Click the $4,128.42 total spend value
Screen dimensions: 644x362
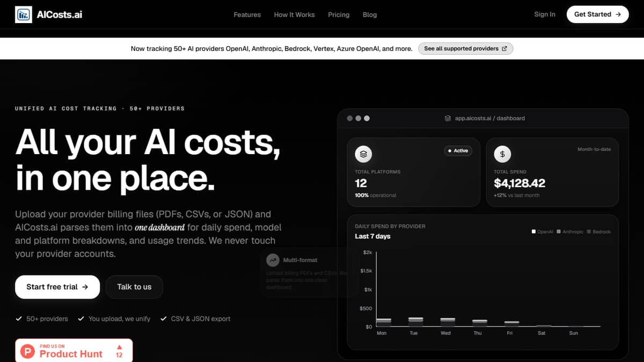pyautogui.click(x=519, y=183)
